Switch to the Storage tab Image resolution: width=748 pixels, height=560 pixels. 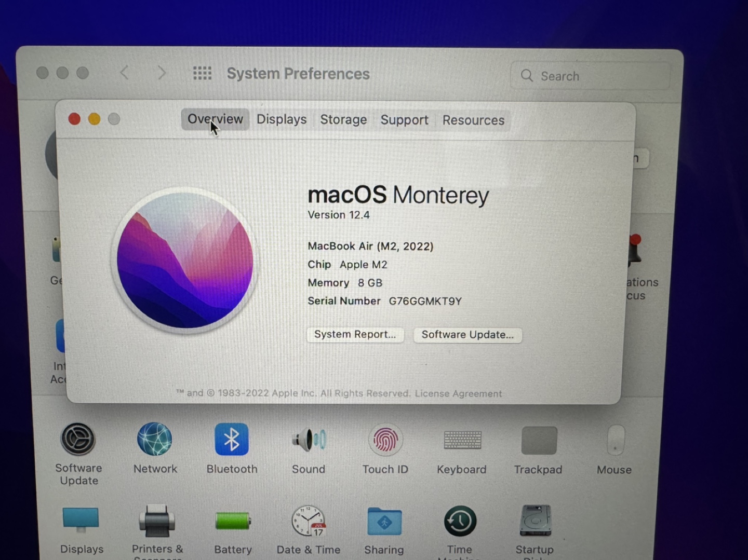(x=343, y=120)
